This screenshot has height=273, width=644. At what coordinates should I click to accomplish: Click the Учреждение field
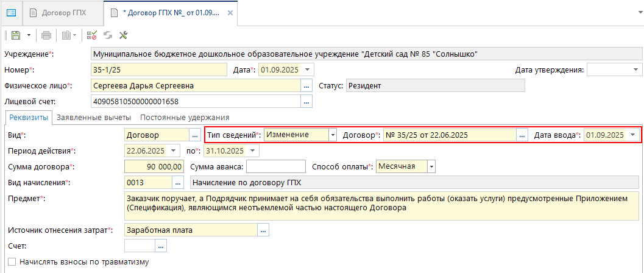pyautogui.click(x=365, y=54)
